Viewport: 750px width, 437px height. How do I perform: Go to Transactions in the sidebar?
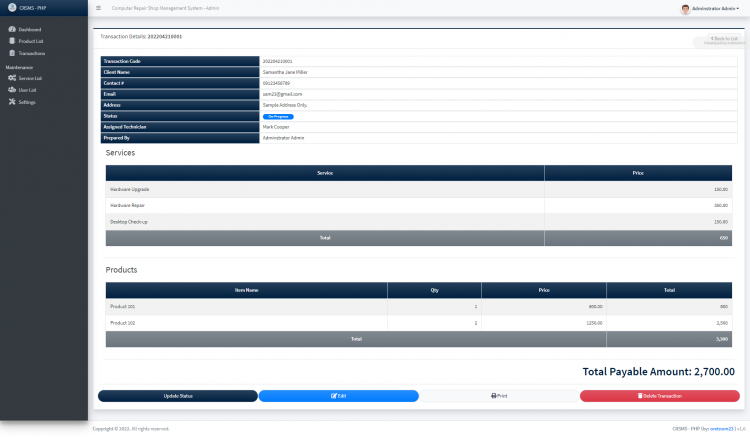coord(32,53)
